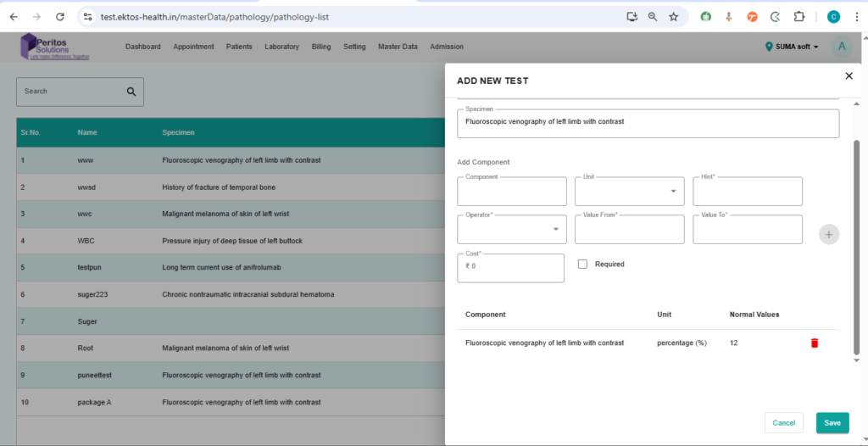
Task: Click the location pin icon
Action: pos(769,47)
